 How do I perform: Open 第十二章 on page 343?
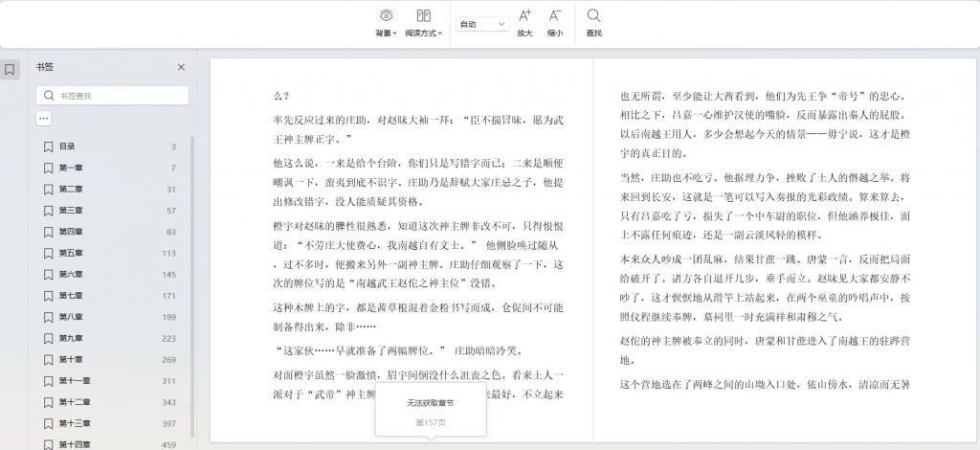[75, 402]
